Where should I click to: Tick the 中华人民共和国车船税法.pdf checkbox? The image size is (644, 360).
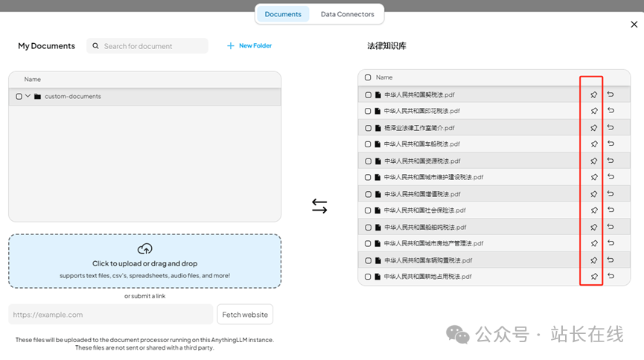pos(368,144)
